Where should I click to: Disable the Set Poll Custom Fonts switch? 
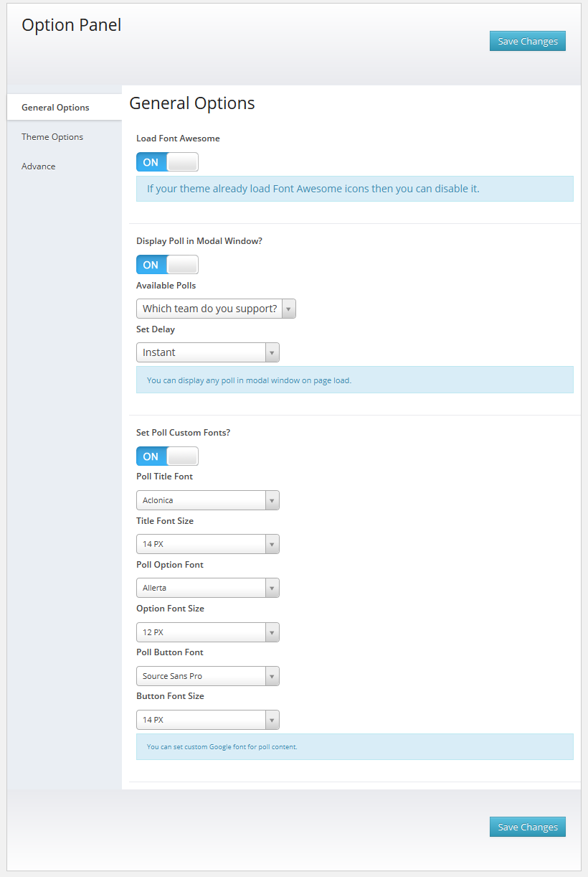167,456
